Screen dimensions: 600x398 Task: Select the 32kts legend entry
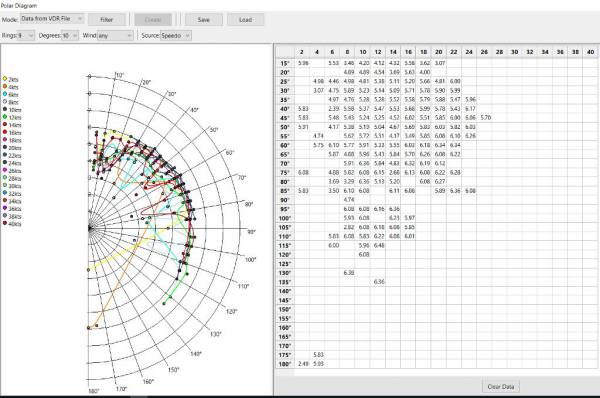(x=12, y=194)
